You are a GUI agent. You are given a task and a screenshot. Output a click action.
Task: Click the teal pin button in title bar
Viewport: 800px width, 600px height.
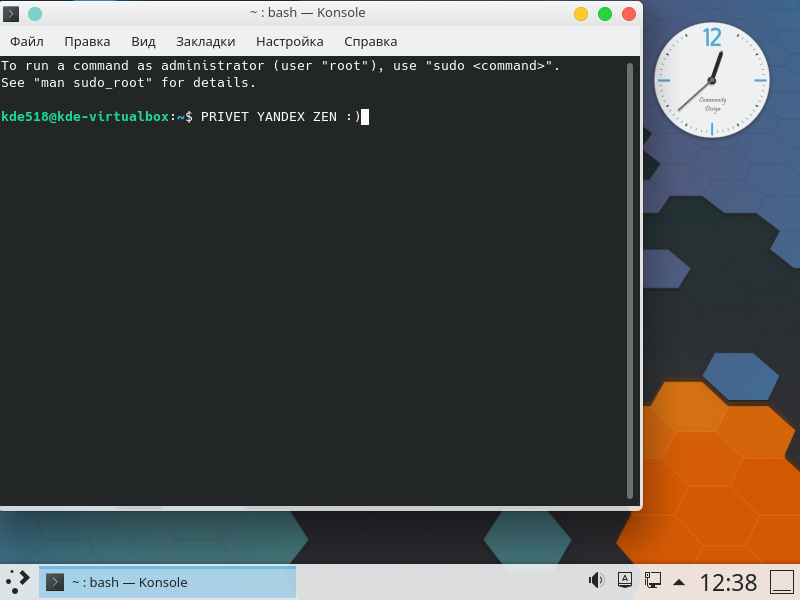(35, 14)
